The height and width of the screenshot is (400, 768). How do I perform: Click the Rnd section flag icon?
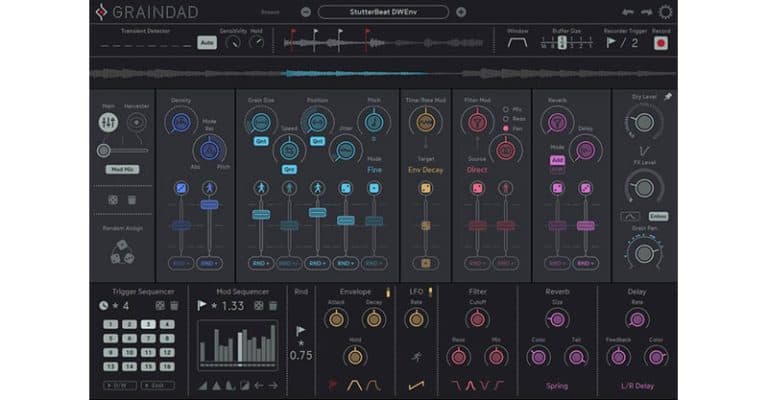point(301,331)
